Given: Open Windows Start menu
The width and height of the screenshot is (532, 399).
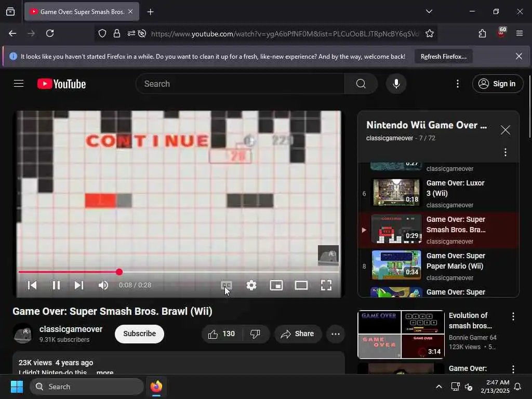Looking at the screenshot, I should coord(17,387).
